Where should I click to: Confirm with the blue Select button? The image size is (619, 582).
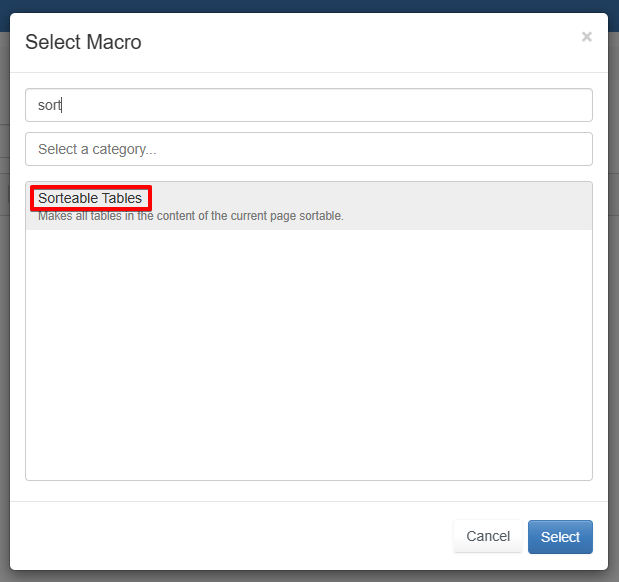[560, 536]
